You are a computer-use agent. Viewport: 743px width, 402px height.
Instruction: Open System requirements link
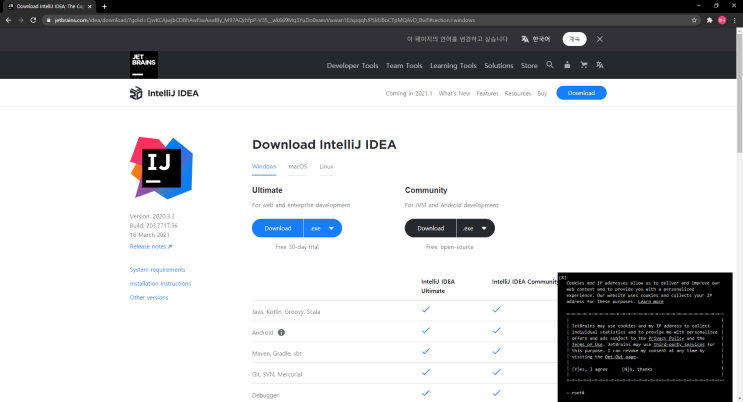pyautogui.click(x=157, y=270)
